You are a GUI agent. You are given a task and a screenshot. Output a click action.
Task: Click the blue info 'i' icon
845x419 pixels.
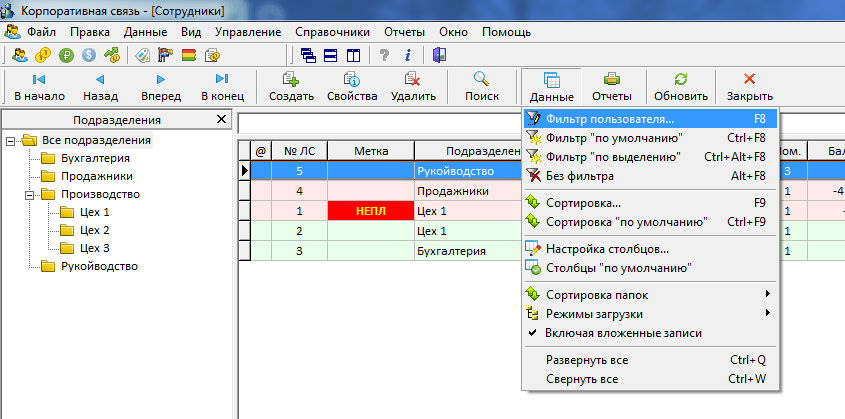pyautogui.click(x=408, y=55)
